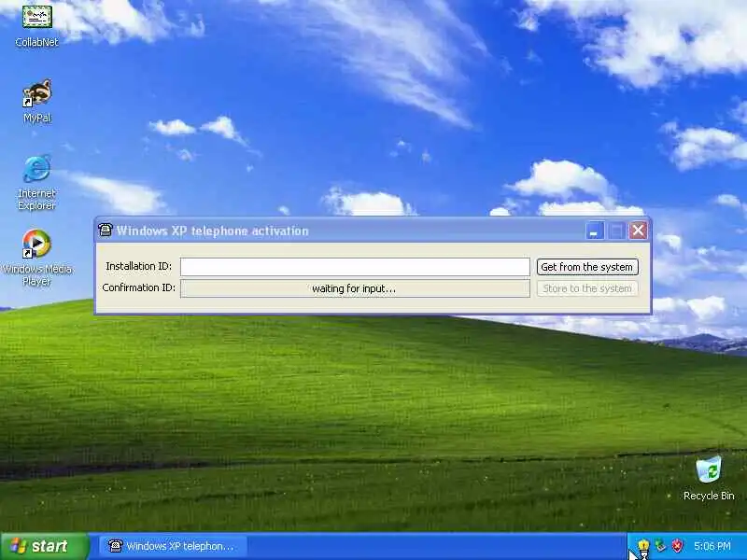Click the red security shield tray icon

[x=676, y=546]
